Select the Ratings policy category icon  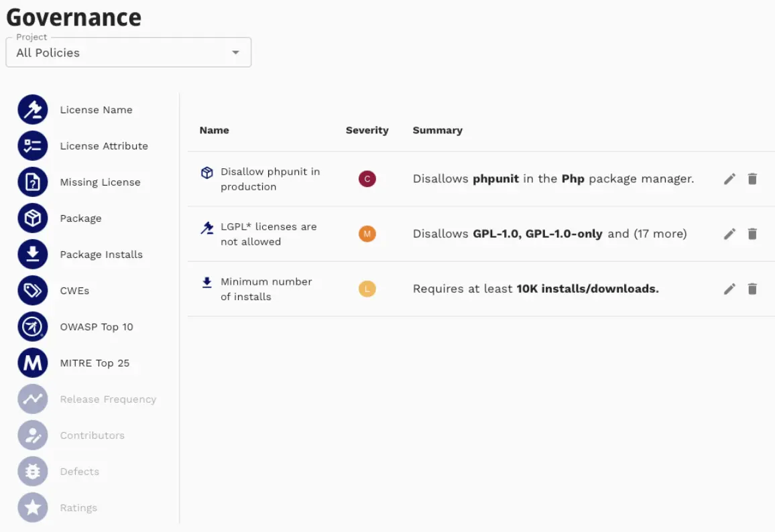32,507
